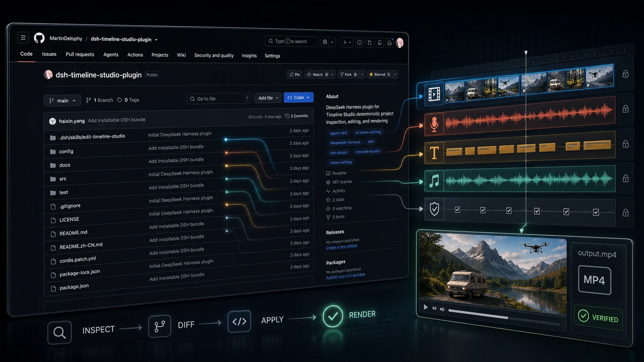Open the plus create-new dropdown
The image size is (644, 362).
(347, 42)
